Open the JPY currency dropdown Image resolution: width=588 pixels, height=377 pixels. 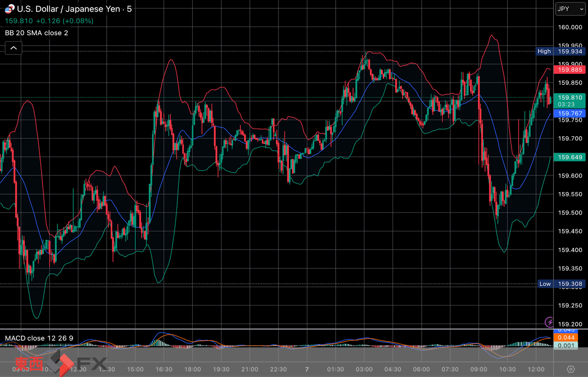(570, 9)
